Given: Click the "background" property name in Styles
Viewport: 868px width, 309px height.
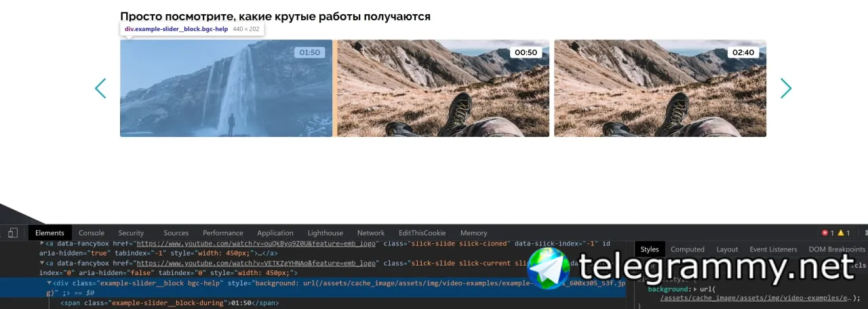Looking at the screenshot, I should coord(669,289).
